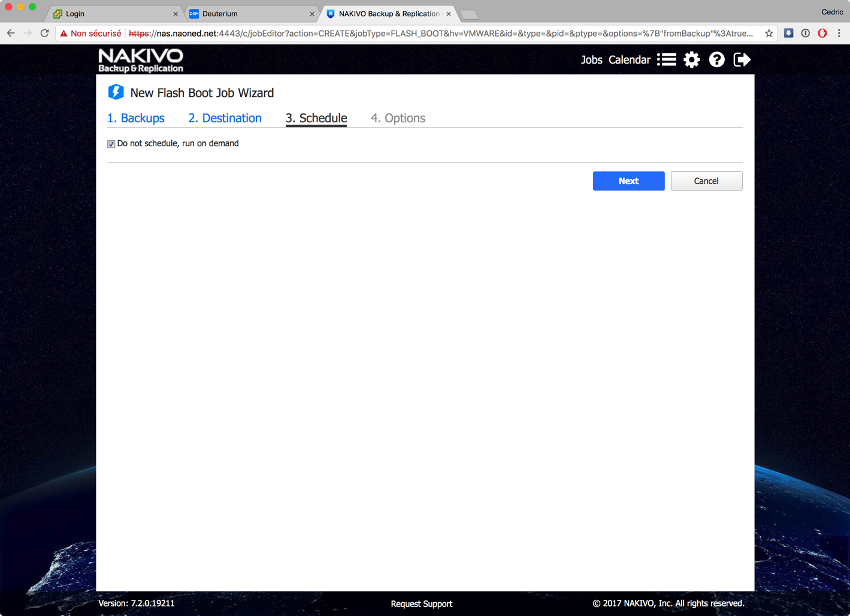The height and width of the screenshot is (616, 850).
Task: Bookmark this page with the star icon
Action: tap(769, 34)
